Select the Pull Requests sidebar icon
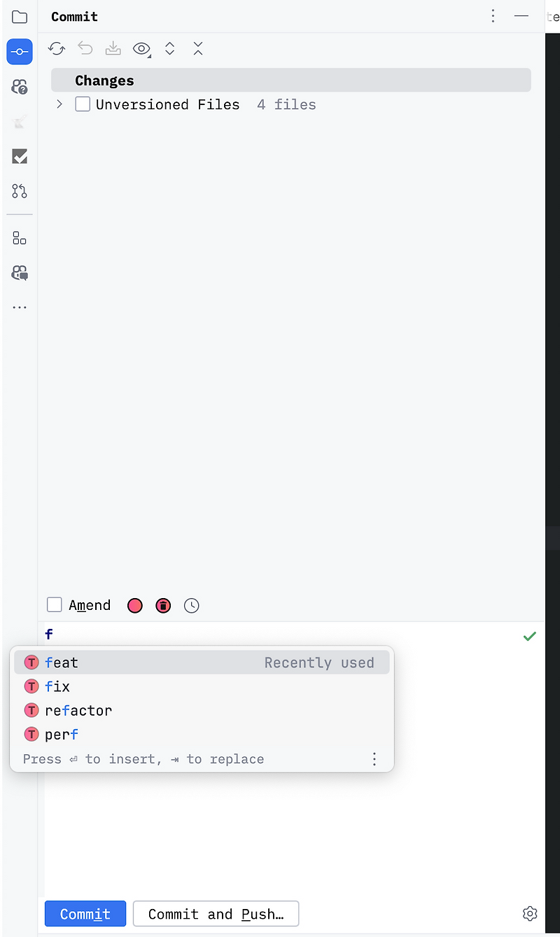The height and width of the screenshot is (937, 560). coord(19,191)
